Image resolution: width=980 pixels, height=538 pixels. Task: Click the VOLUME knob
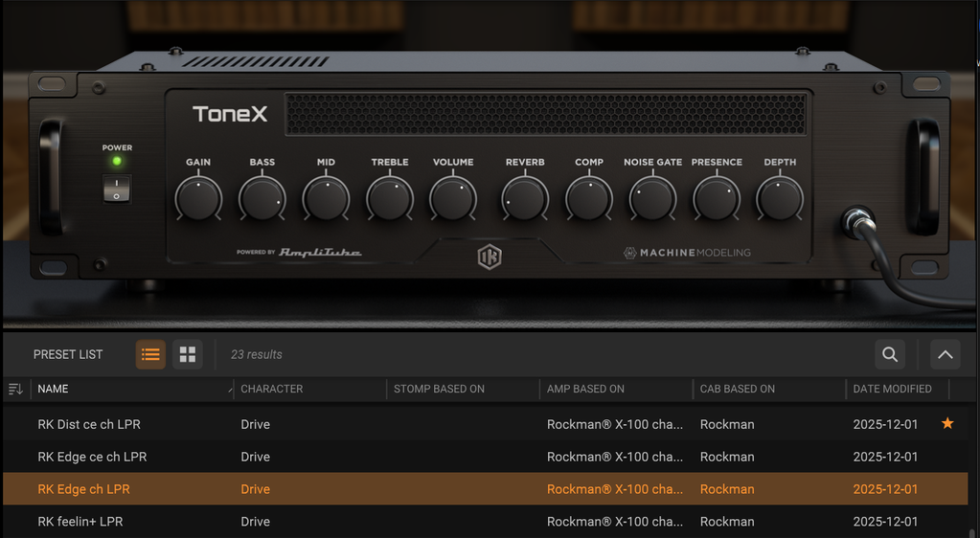(453, 199)
